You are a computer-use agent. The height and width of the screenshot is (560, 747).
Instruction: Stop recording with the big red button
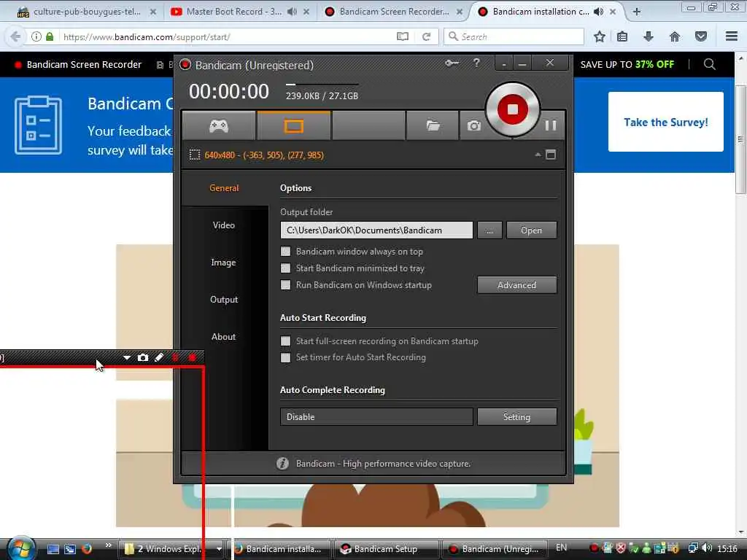(x=513, y=109)
